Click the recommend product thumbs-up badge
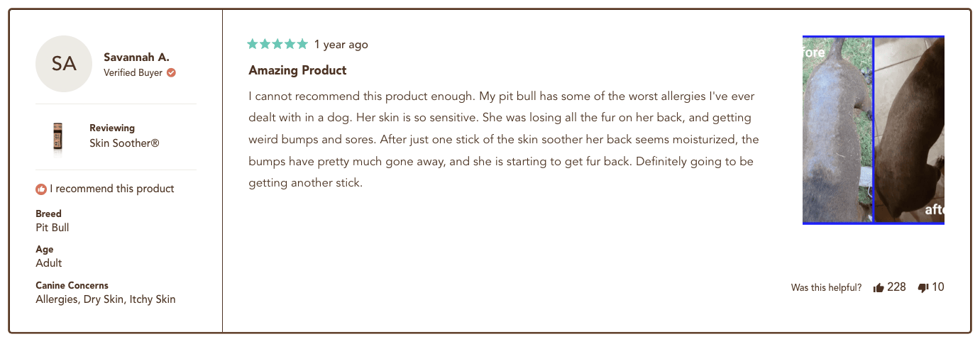This screenshot has height=344, width=980. [x=41, y=189]
